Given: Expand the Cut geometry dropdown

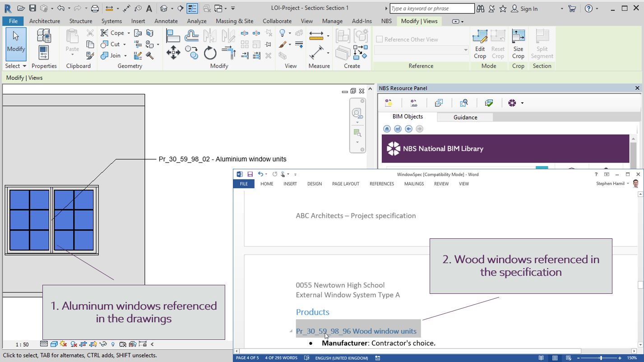Looking at the screenshot, I should 125,44.
